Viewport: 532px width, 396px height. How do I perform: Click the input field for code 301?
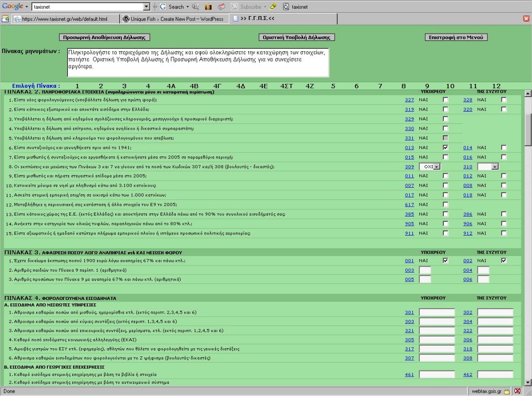pyautogui.click(x=437, y=312)
